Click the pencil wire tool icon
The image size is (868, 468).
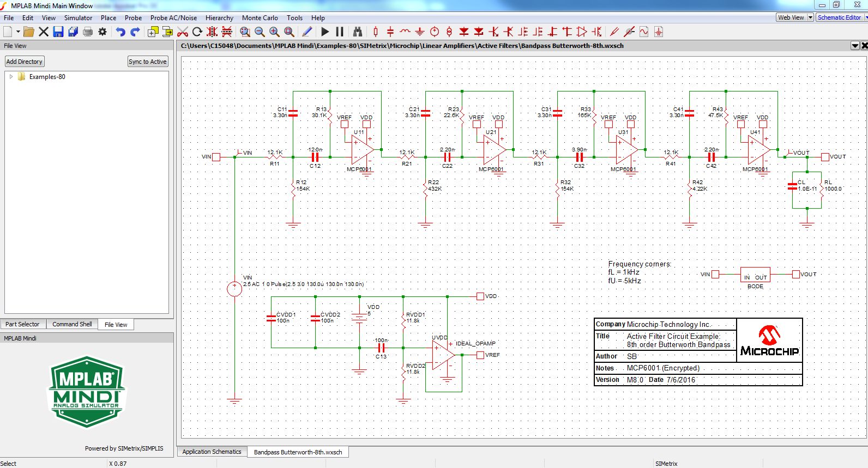307,32
